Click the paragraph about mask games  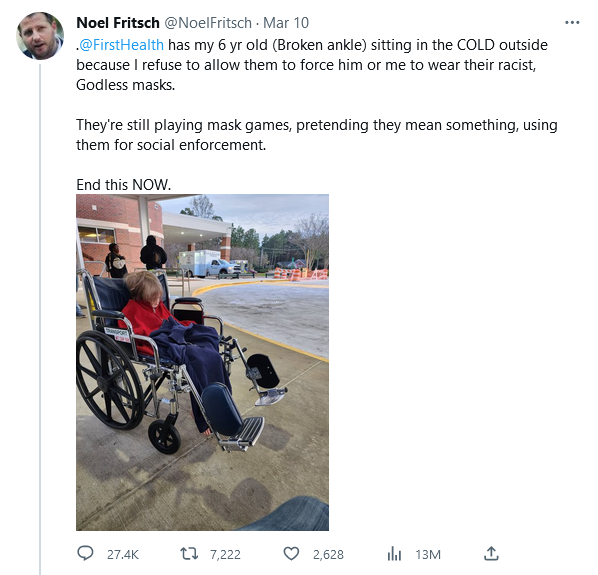coord(317,135)
